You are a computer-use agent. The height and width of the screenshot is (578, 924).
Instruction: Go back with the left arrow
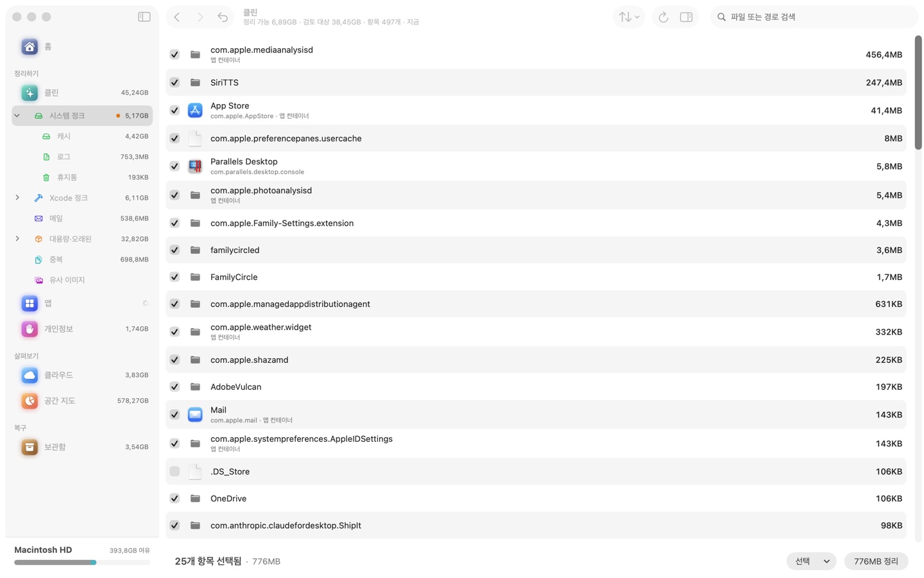(177, 17)
